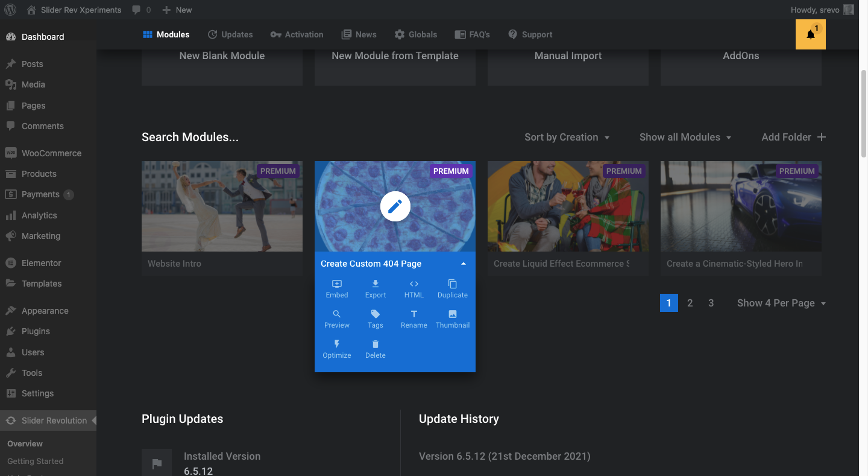
Task: Open Products in the sidebar
Action: point(48,174)
